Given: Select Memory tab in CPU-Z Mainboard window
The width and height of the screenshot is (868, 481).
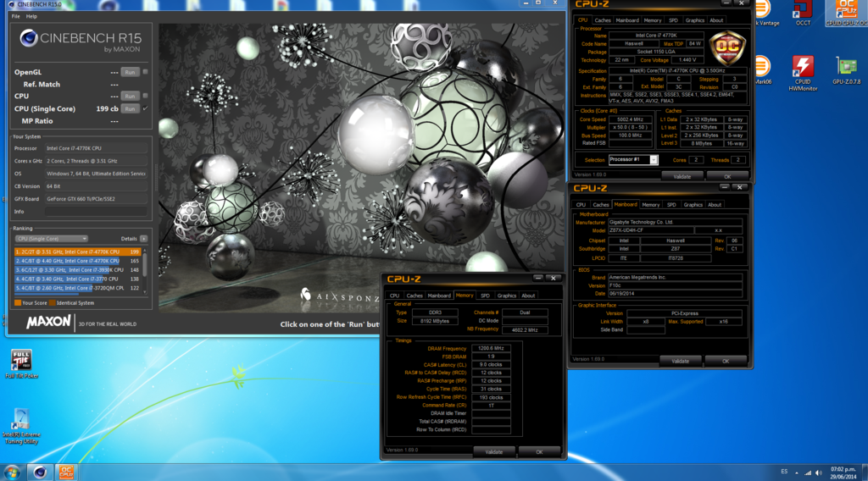Looking at the screenshot, I should tap(650, 205).
